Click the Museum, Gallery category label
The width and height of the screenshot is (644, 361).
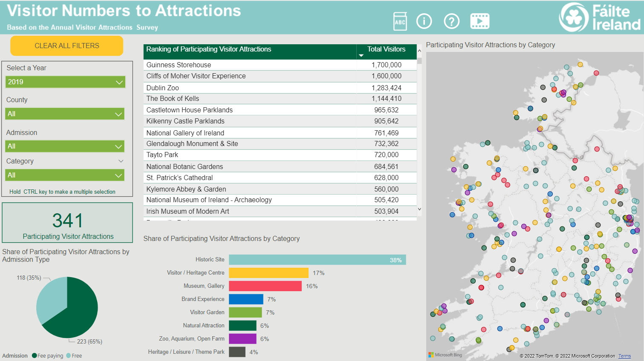click(x=204, y=286)
